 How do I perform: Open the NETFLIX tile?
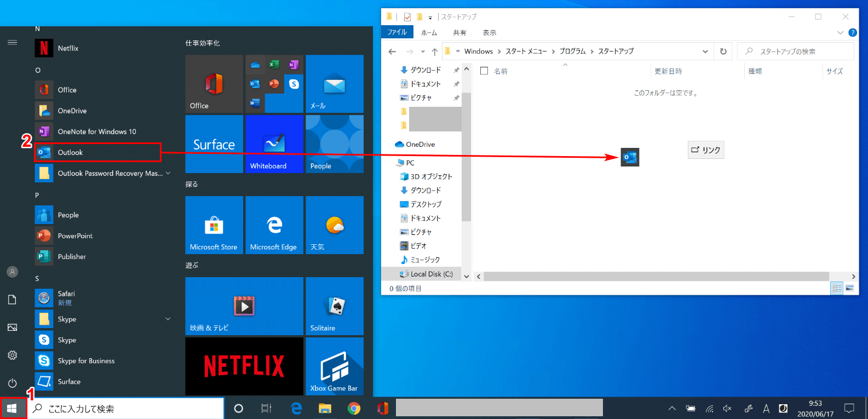[x=244, y=366]
